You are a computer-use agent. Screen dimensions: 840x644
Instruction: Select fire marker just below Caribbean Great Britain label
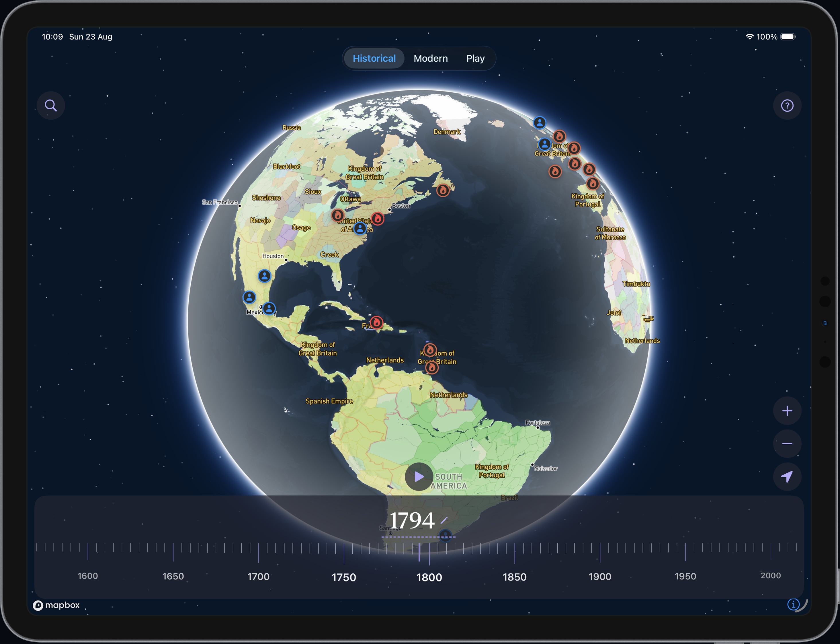[432, 368]
